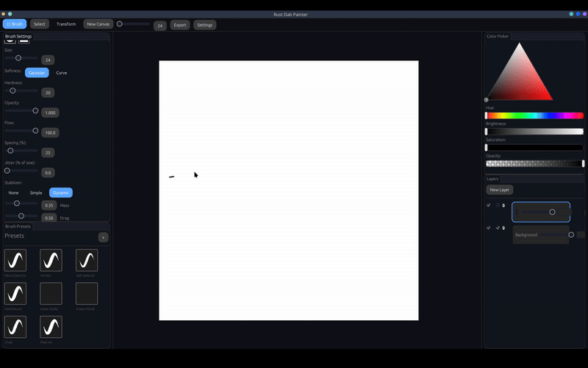Viewport: 588px width, 368px height.
Task: Adjust the Hardness slider
Action: tap(21, 91)
